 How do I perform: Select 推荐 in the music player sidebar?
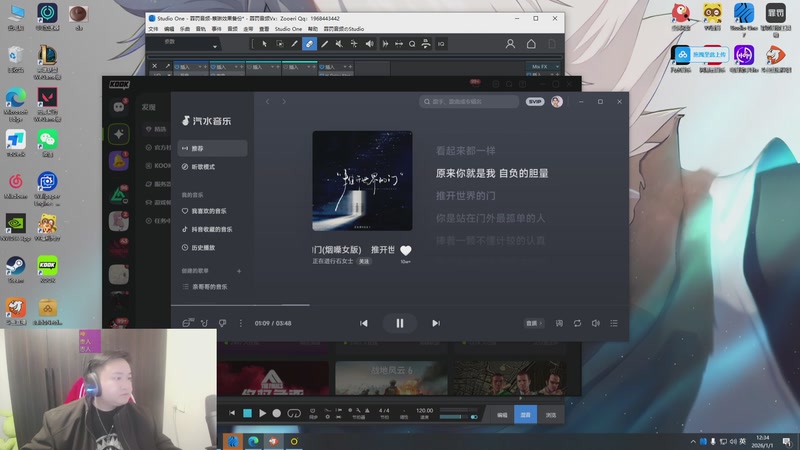tap(212, 148)
